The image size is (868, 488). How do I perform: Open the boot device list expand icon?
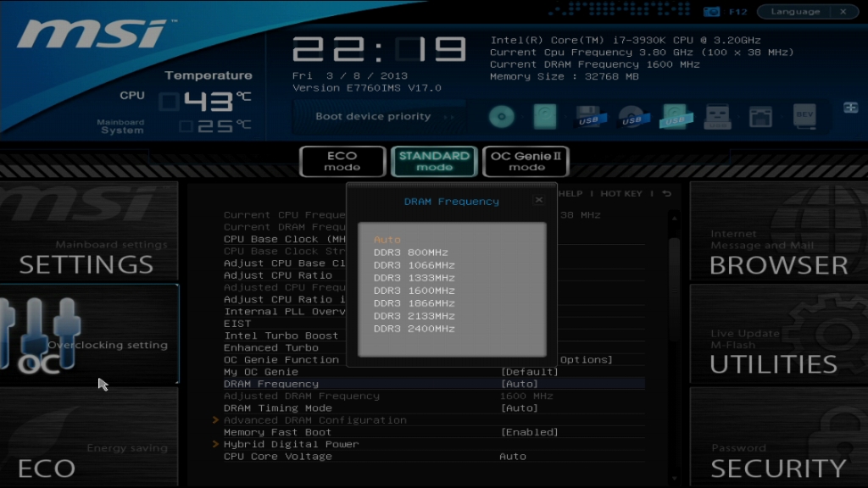[851, 108]
